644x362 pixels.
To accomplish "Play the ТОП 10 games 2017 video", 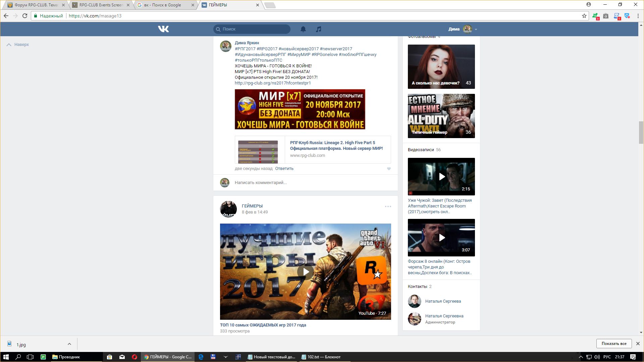I will (x=305, y=271).
